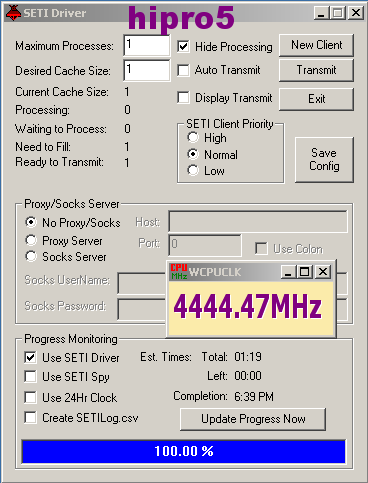Select High SETI client priority
Viewport: 368px width, 483px height.
[x=193, y=137]
